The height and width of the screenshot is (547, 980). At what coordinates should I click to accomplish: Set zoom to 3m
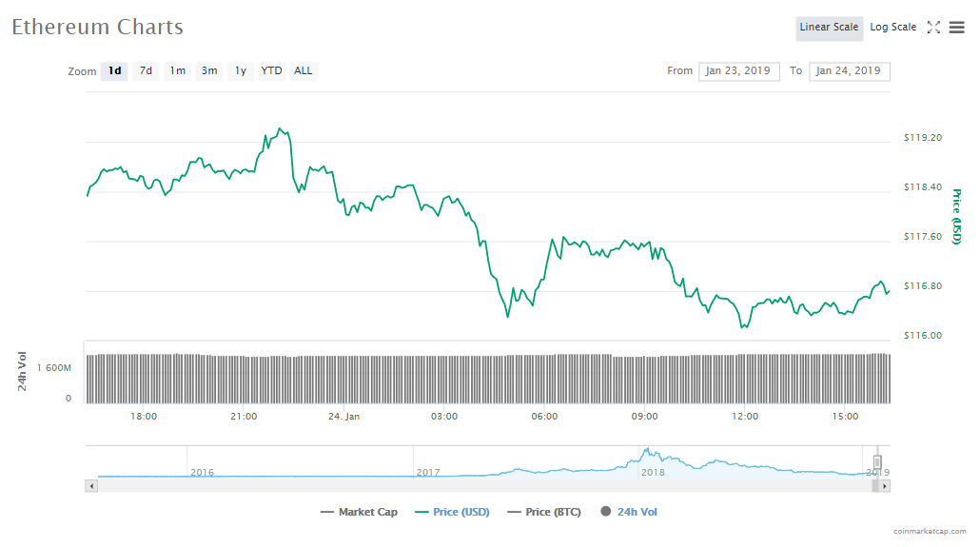209,71
